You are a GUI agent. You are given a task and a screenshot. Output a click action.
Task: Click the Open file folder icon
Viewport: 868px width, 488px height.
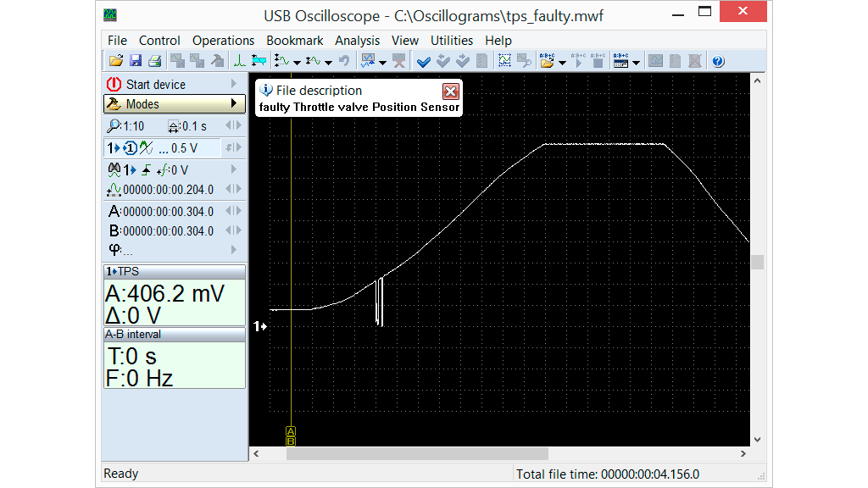click(x=116, y=61)
